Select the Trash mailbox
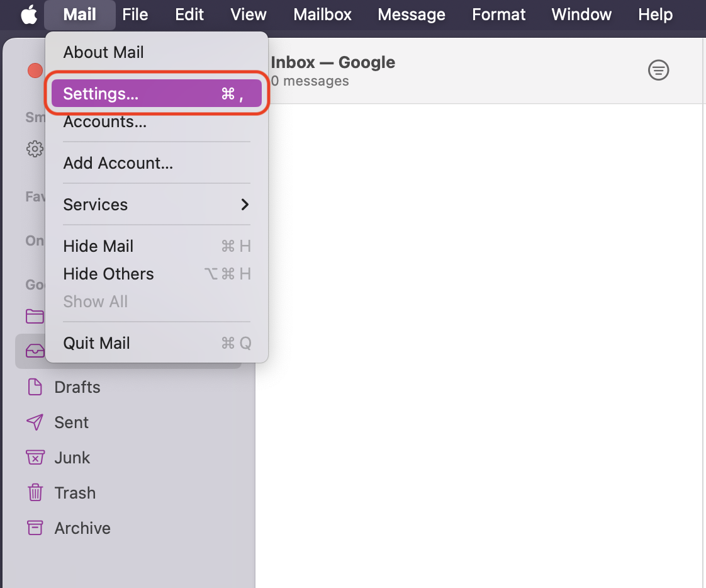Screen dimensions: 706x588 (x=128, y=492)
